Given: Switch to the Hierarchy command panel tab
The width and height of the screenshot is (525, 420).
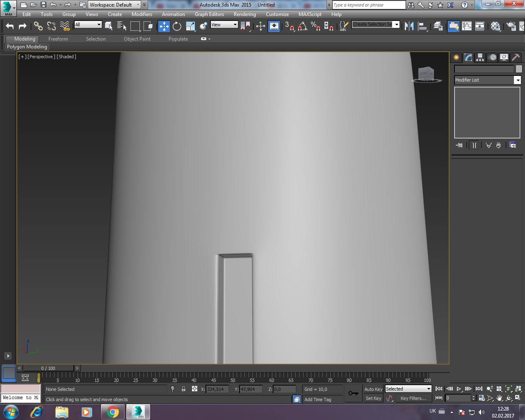Looking at the screenshot, I should pos(480,57).
